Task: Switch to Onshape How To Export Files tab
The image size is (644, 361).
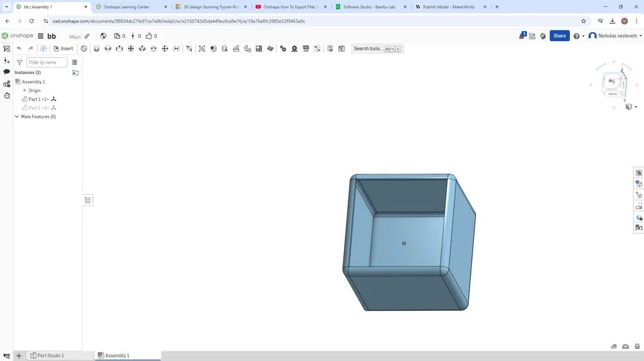Action: 289,7
